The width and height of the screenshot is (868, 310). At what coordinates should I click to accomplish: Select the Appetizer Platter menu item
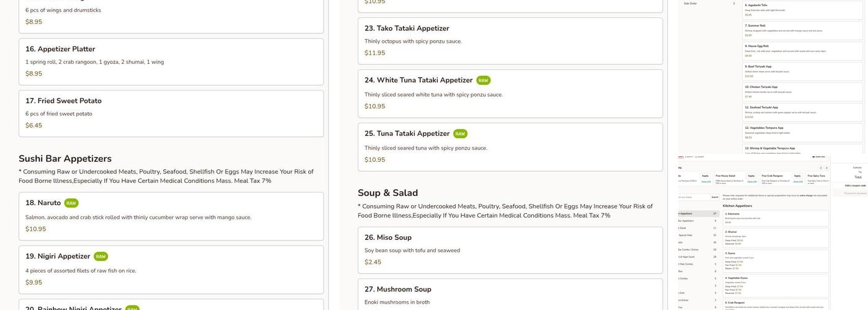tap(171, 61)
